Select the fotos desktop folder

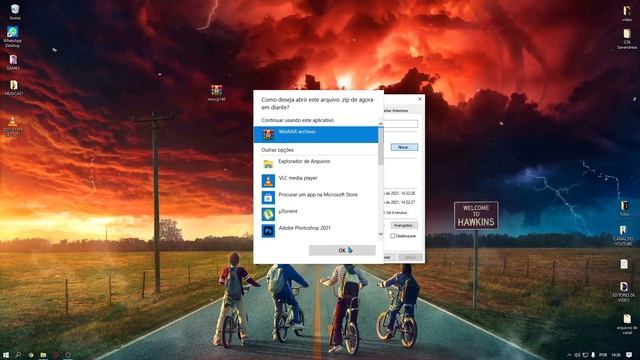point(624,208)
